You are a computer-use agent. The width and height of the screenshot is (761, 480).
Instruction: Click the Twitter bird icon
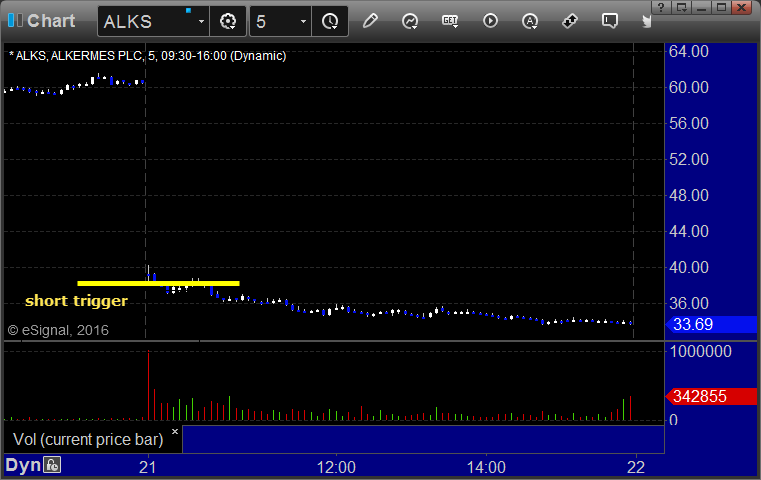pyautogui.click(x=646, y=21)
